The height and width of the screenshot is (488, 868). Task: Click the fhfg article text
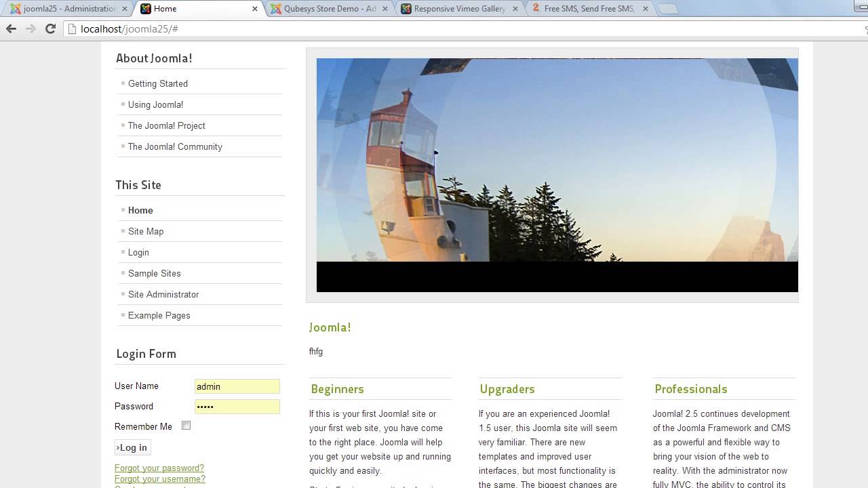[316, 352]
